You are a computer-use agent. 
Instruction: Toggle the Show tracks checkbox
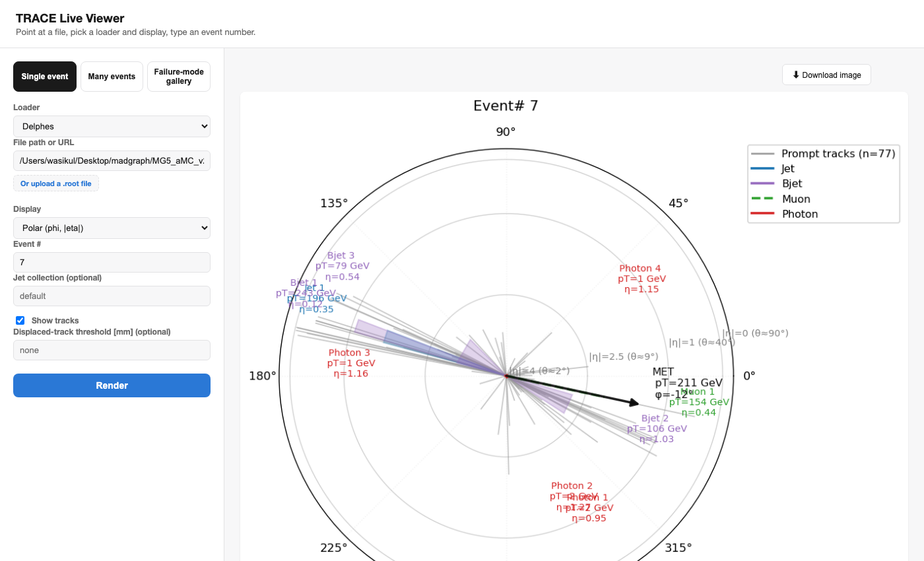20,321
